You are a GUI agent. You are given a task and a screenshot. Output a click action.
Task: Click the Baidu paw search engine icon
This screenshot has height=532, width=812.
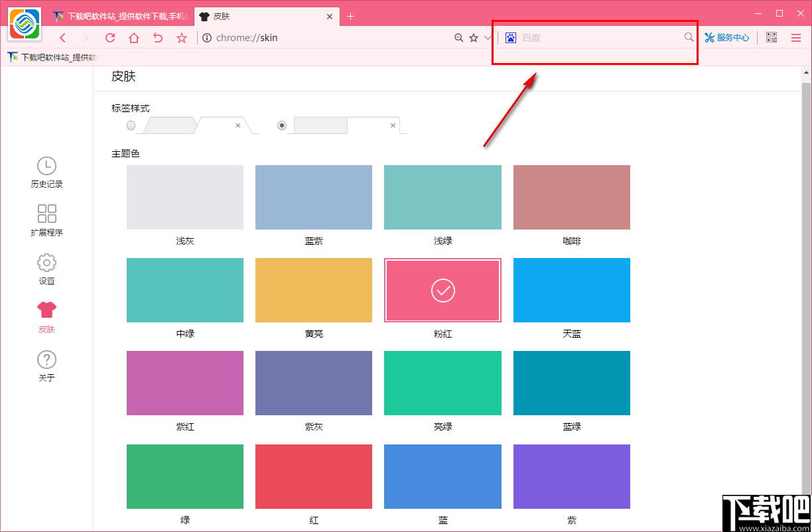pyautogui.click(x=510, y=38)
